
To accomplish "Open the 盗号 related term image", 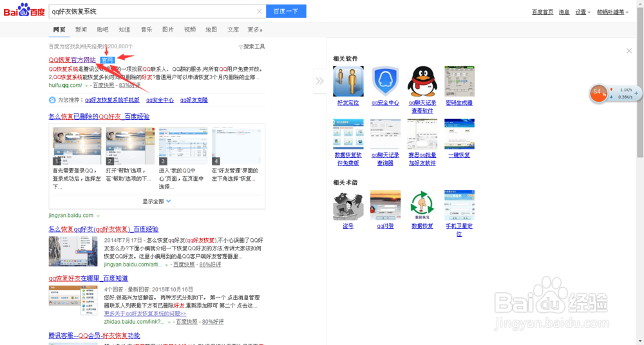I will (348, 205).
